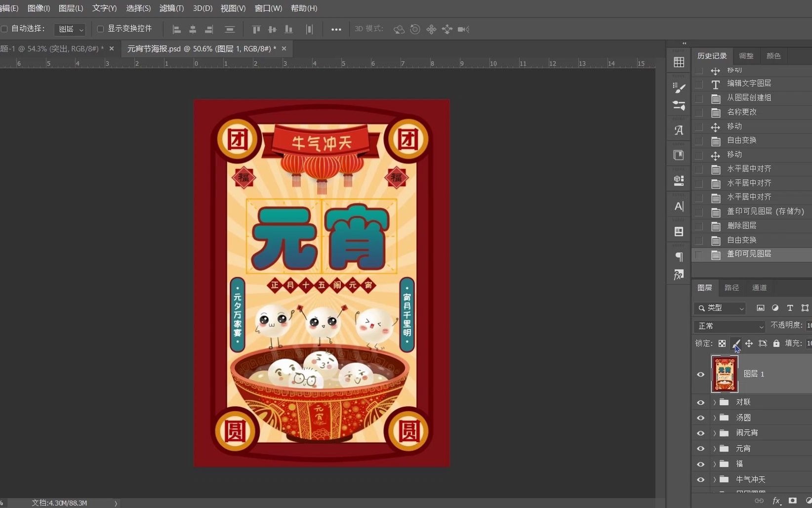Toggle lock image pixels brush icon

click(x=735, y=343)
